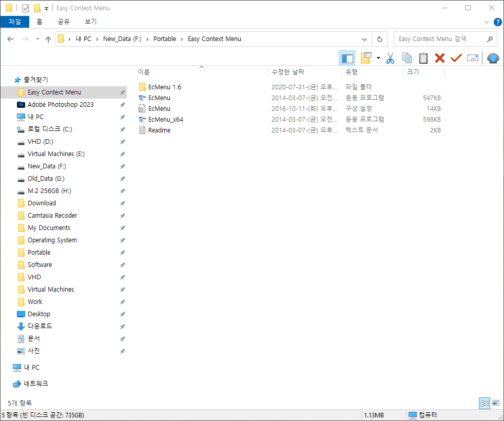Click new folder icon in title bar
Viewport: 504px width, 421px height.
tap(37, 8)
